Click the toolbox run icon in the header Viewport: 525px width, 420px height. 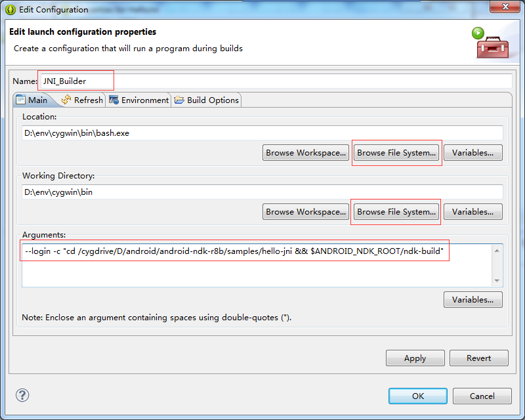pyautogui.click(x=491, y=43)
